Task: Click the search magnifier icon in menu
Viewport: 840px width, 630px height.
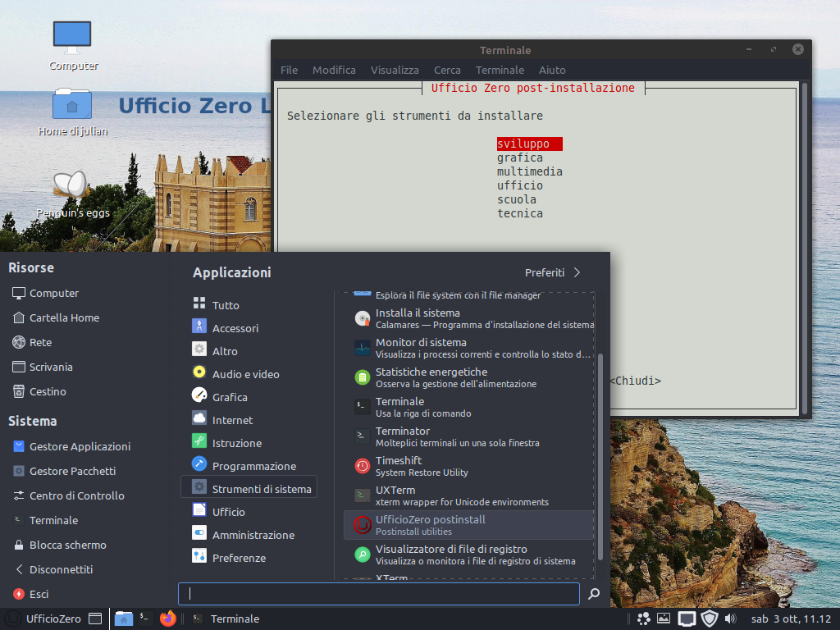Action: [x=594, y=594]
